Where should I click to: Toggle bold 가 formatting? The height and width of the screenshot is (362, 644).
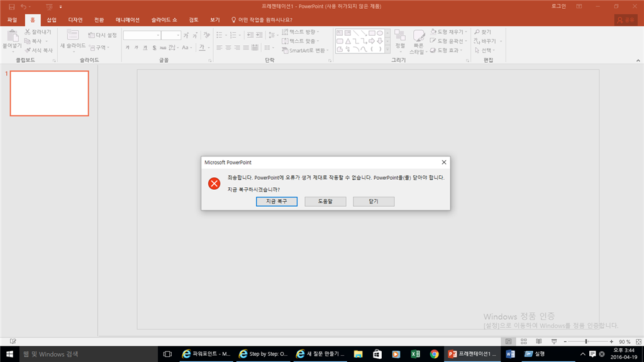click(127, 48)
